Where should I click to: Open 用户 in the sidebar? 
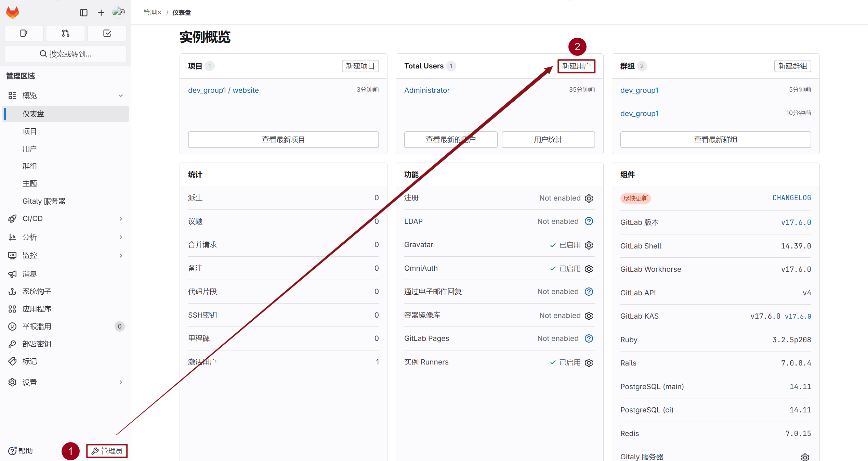(65, 149)
